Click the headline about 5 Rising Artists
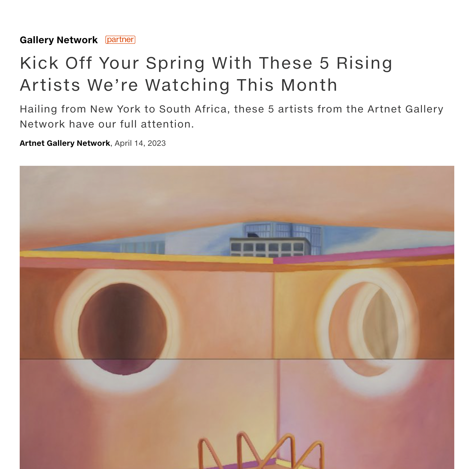The height and width of the screenshot is (469, 476). pyautogui.click(x=206, y=74)
